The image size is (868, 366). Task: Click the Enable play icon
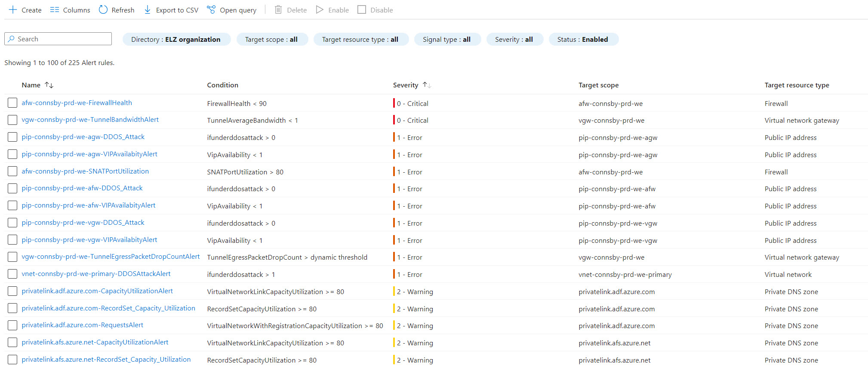click(320, 9)
